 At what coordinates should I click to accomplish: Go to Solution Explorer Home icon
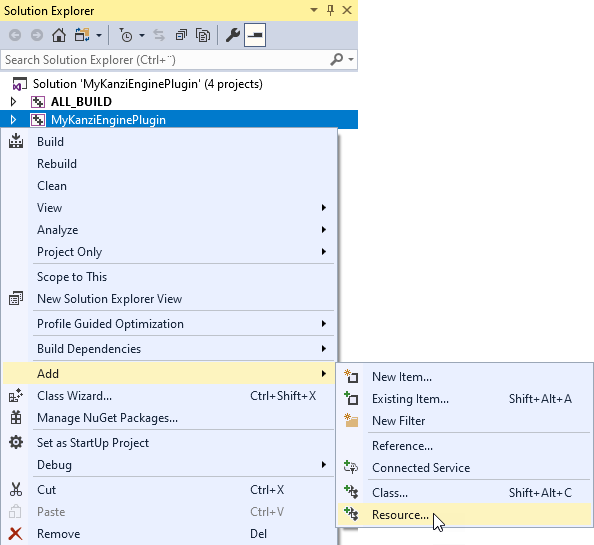pos(59,35)
